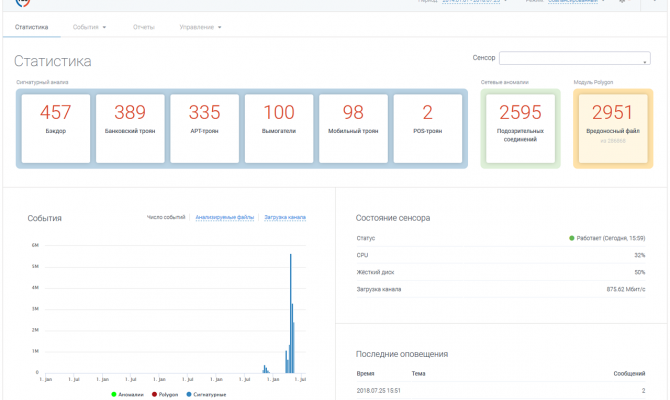
Task: Click the green sensor status indicator dot
Action: pyautogui.click(x=571, y=238)
